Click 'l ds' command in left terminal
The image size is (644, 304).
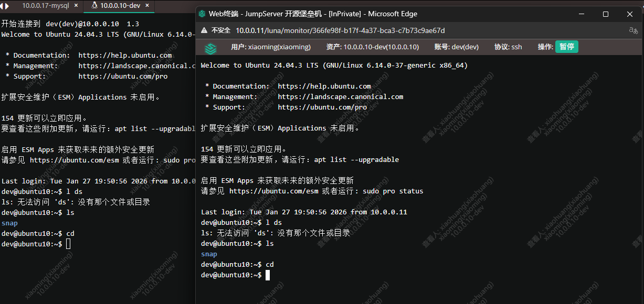coord(74,191)
